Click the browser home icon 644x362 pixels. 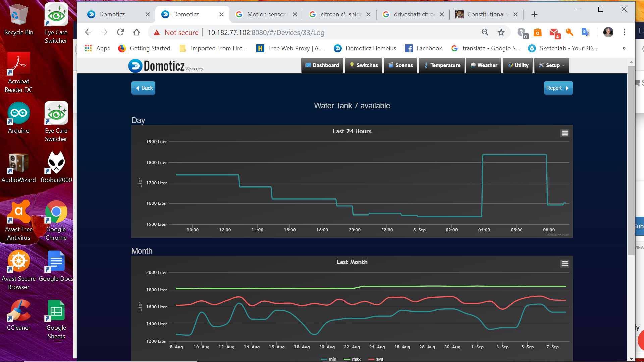coord(137,32)
